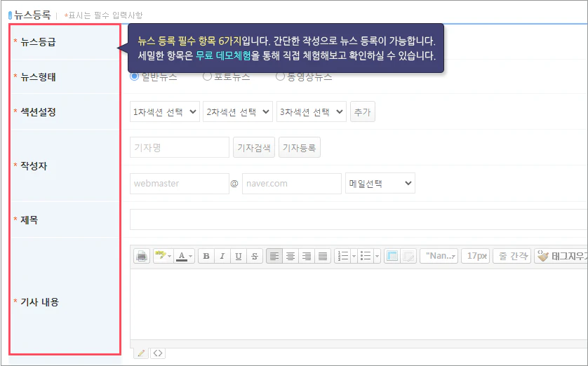Click the 무료 데모체험 link in tooltip
This screenshot has width=588, height=366.
223,56
